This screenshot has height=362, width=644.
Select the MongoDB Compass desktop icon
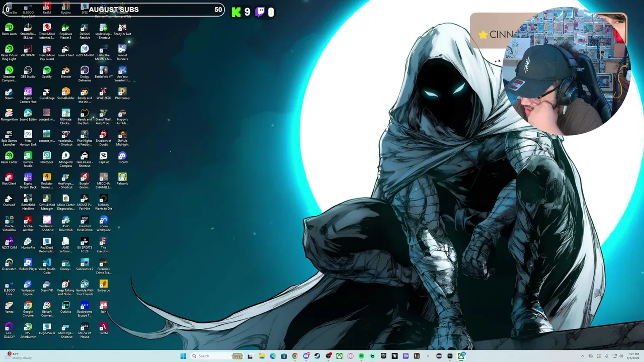click(x=66, y=159)
